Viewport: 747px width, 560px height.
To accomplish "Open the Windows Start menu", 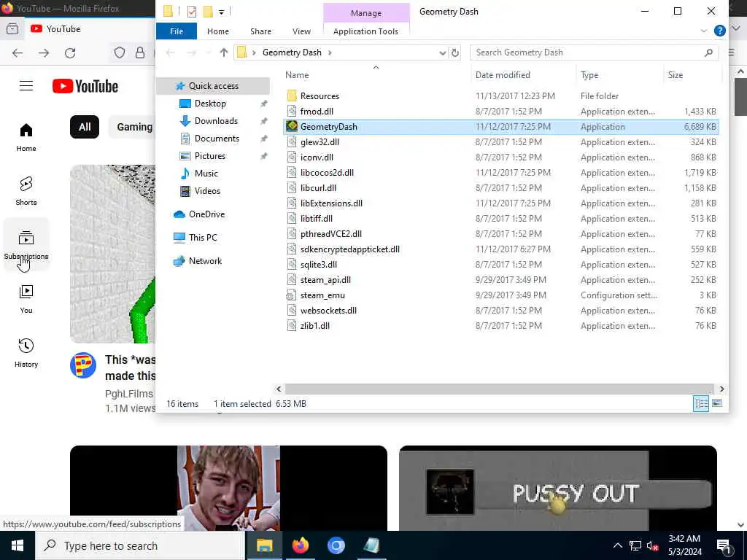I will [x=18, y=545].
